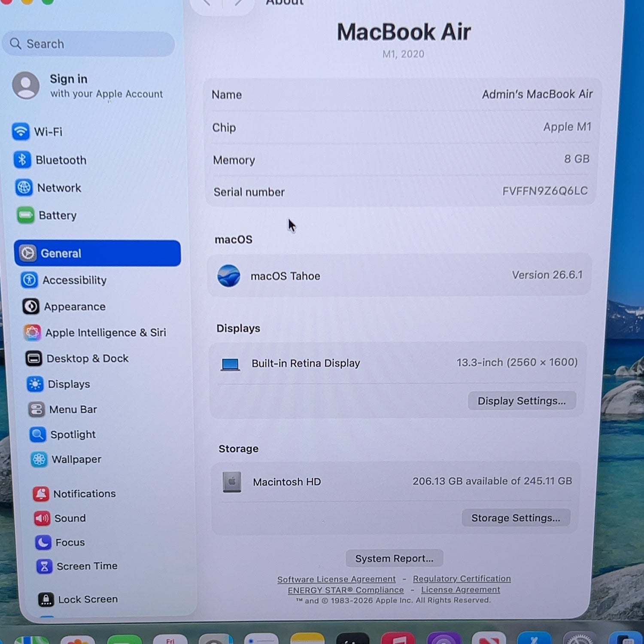Click the Appearance icon
Screen dimensions: 644x644
click(x=31, y=307)
